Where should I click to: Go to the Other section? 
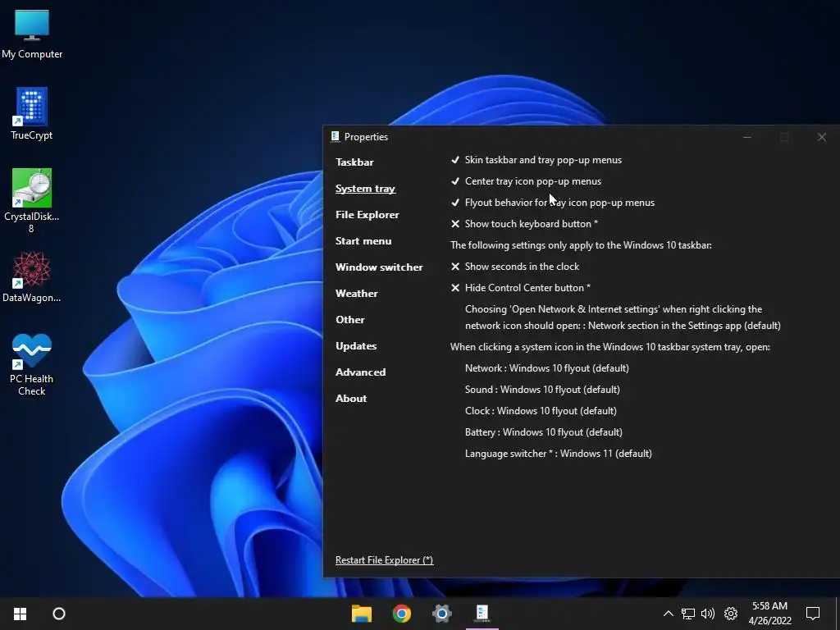[350, 320]
